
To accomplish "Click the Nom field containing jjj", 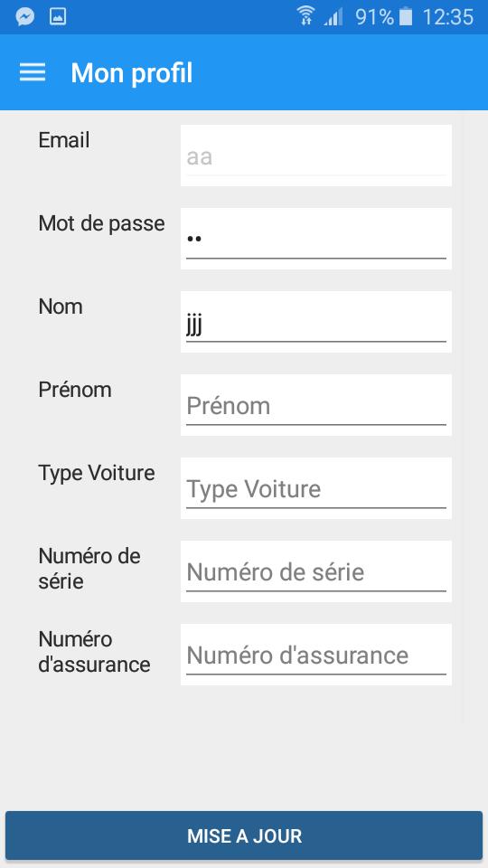I will point(316,322).
